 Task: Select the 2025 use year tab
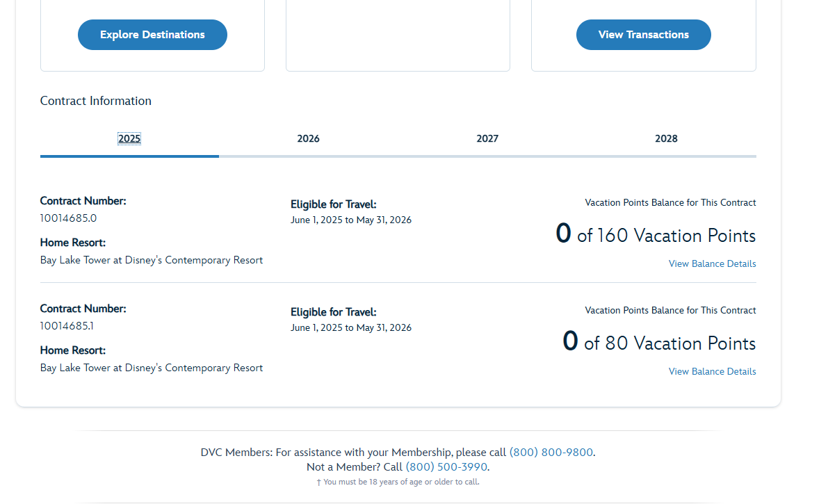129,138
